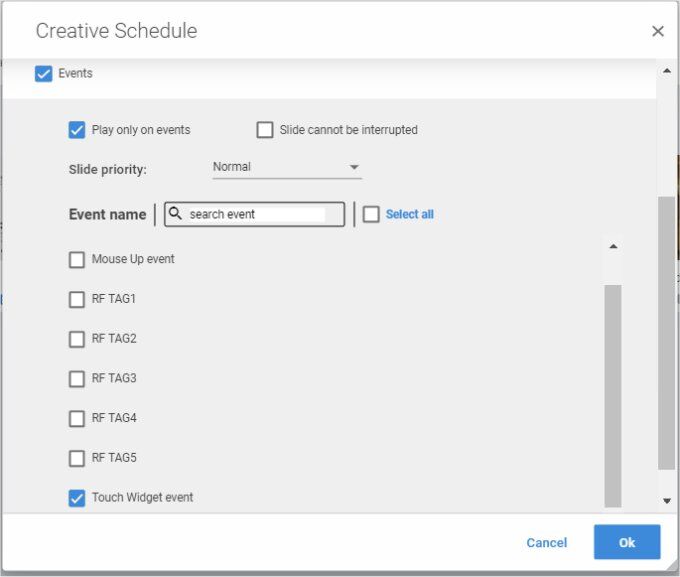Enable the RF TAG5 event
The height and width of the screenshot is (577, 680).
point(77,459)
